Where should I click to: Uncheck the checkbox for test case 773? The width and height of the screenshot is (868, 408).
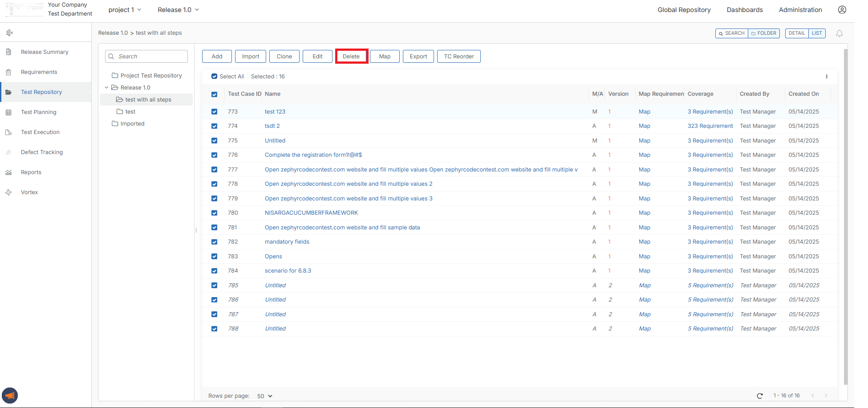point(214,112)
